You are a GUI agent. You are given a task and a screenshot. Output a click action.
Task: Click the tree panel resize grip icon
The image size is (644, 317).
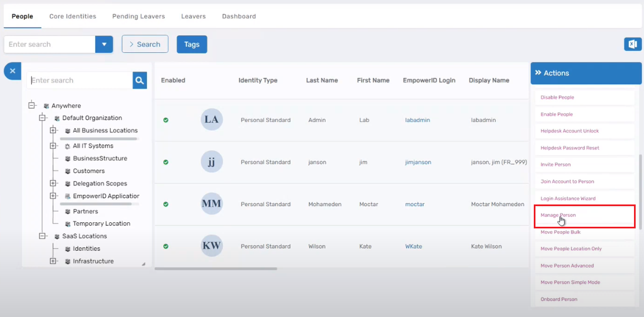(x=144, y=264)
